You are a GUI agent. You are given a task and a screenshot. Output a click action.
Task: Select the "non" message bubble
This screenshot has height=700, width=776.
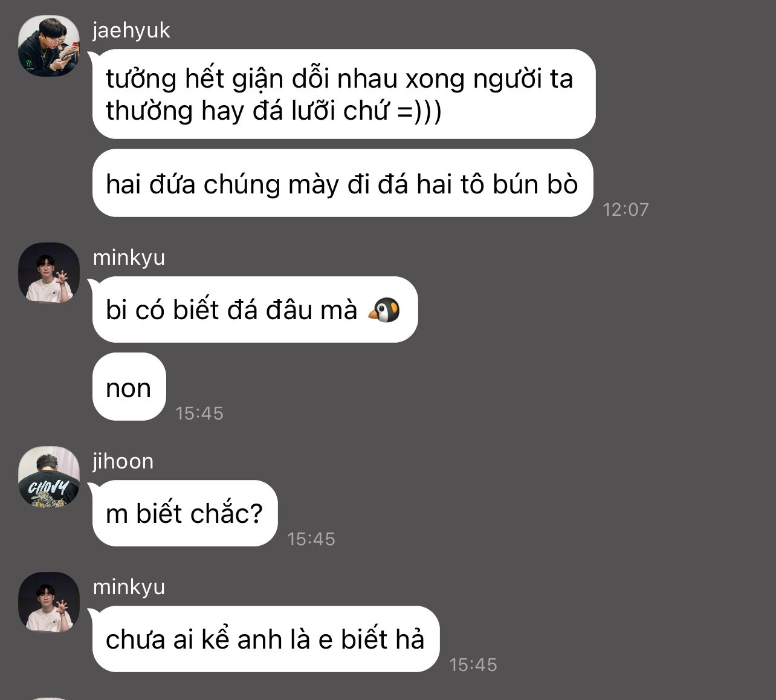(x=129, y=387)
